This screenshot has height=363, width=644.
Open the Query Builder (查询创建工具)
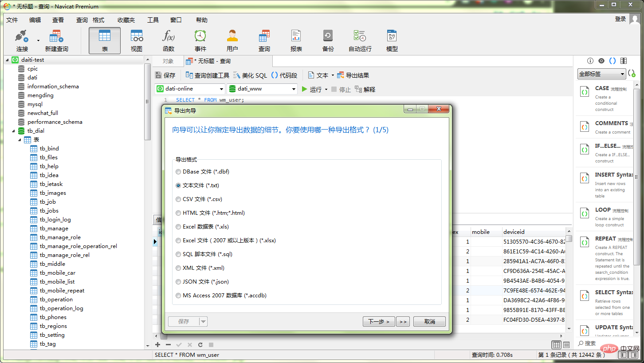pyautogui.click(x=207, y=75)
